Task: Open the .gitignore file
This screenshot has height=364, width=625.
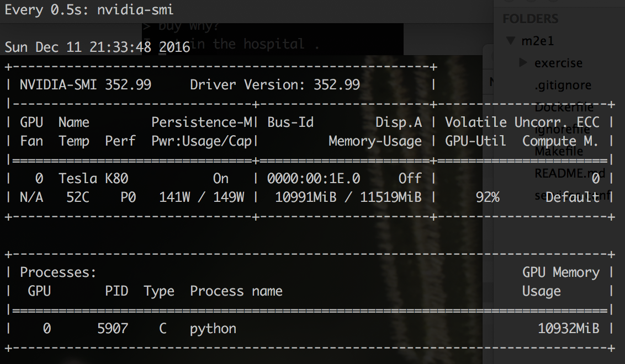Action: pos(563,85)
